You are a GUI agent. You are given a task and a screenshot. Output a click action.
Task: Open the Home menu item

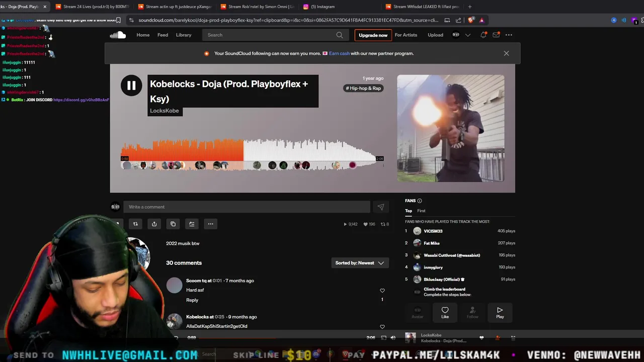[x=143, y=35]
